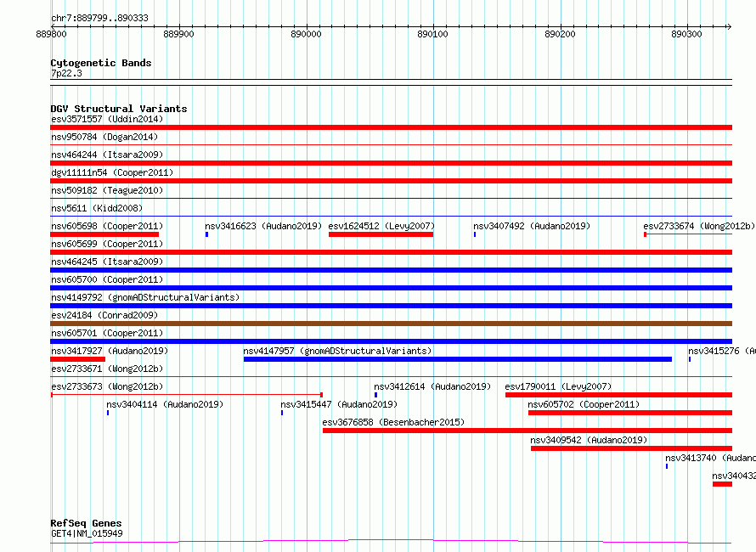This screenshot has width=756, height=552.
Task: Click dgv11111n54 (Cooper2011) label
Action: point(112,172)
